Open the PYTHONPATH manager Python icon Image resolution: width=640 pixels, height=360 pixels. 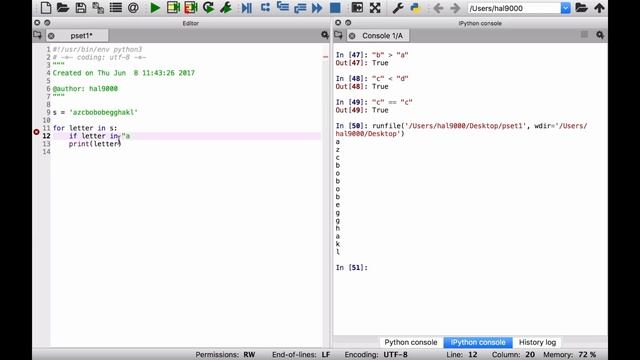[416, 8]
